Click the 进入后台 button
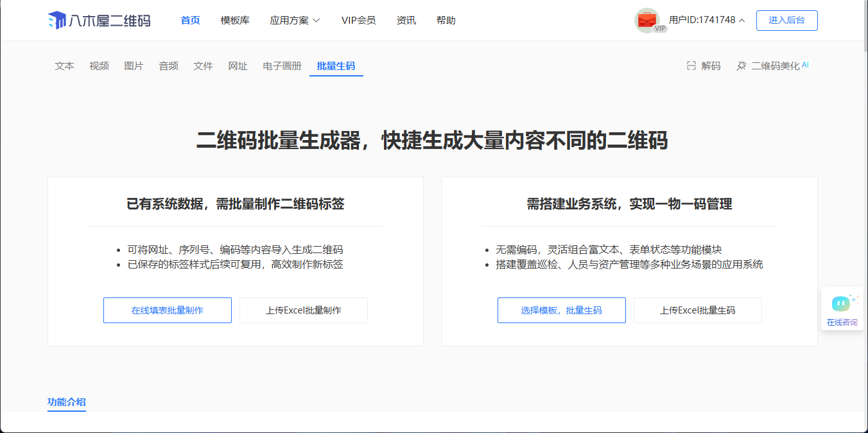The image size is (868, 433). [786, 20]
